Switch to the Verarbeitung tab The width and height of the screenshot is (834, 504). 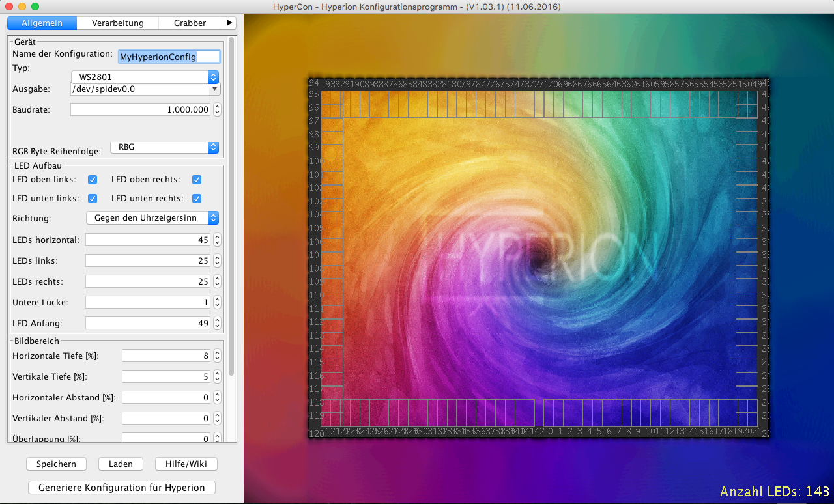118,23
